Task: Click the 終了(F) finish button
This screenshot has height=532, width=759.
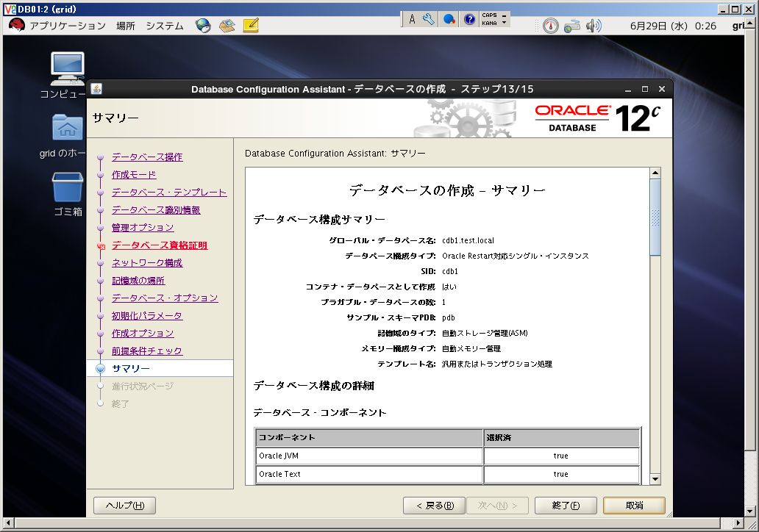Action: [566, 506]
